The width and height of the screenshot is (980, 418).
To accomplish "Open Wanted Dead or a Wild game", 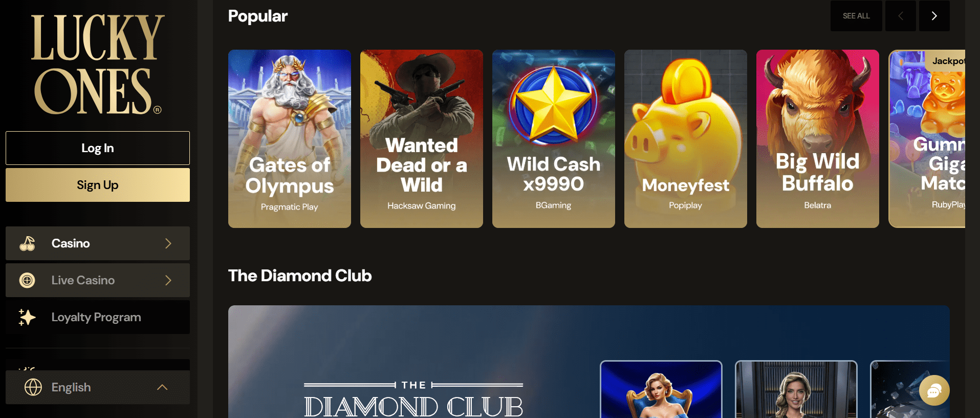I will click(x=422, y=139).
